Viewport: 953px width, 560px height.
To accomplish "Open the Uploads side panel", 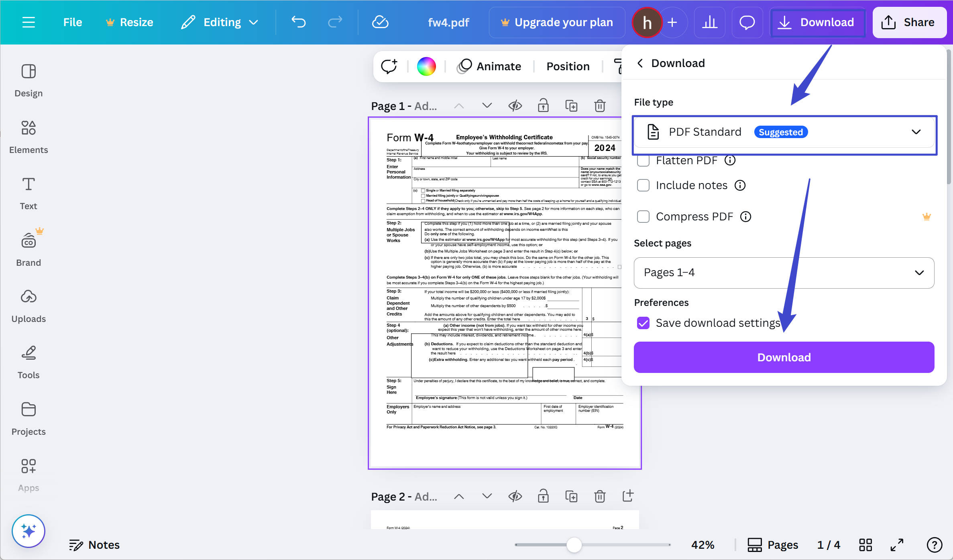I will click(x=29, y=306).
